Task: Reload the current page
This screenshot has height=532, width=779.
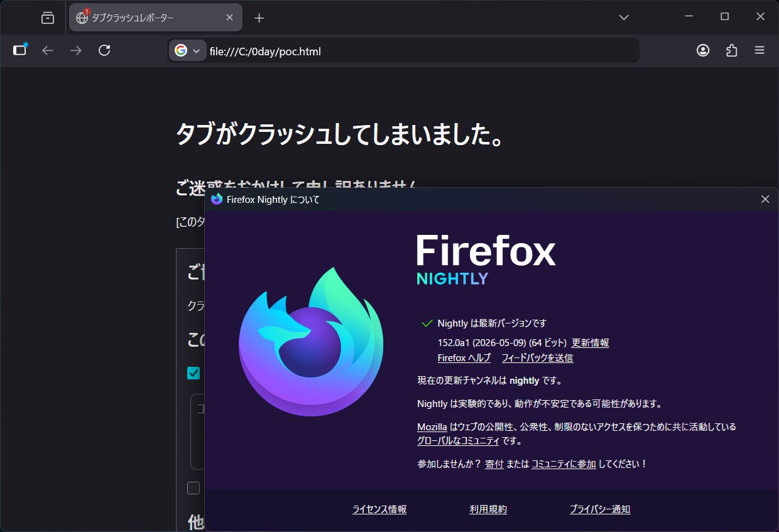Action: coord(104,50)
